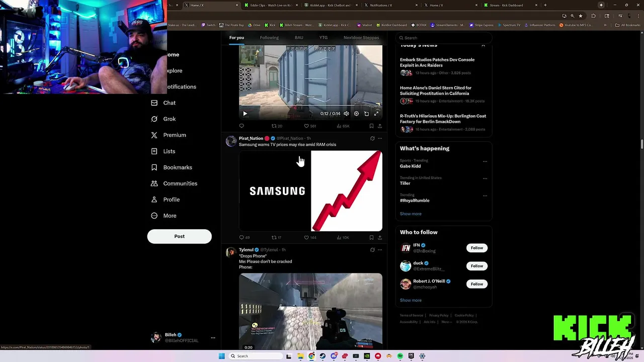Open Daniel Stern news story
The height and width of the screenshot is (362, 644).
pyautogui.click(x=443, y=94)
